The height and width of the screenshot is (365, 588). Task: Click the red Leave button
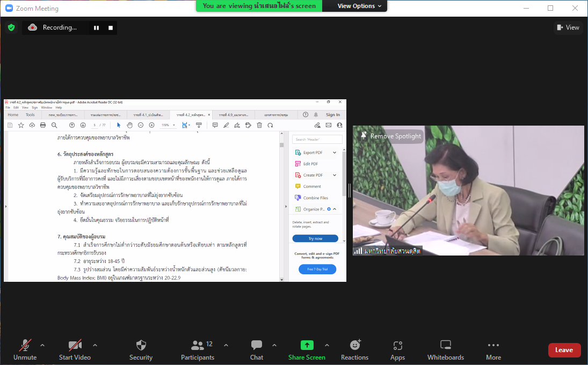[564, 350]
